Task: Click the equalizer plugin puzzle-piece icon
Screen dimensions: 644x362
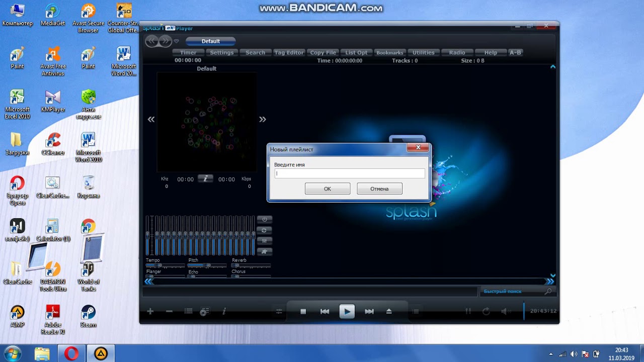Action: click(264, 251)
